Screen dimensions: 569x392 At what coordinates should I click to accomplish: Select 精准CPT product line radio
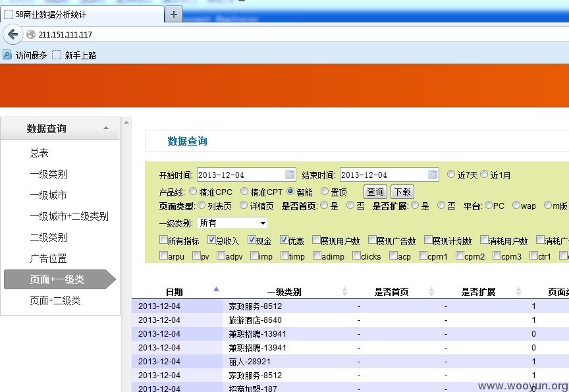(x=244, y=191)
